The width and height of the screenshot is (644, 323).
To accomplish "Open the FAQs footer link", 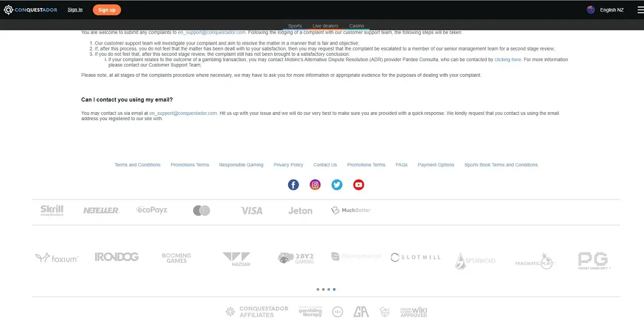I will click(x=401, y=165).
